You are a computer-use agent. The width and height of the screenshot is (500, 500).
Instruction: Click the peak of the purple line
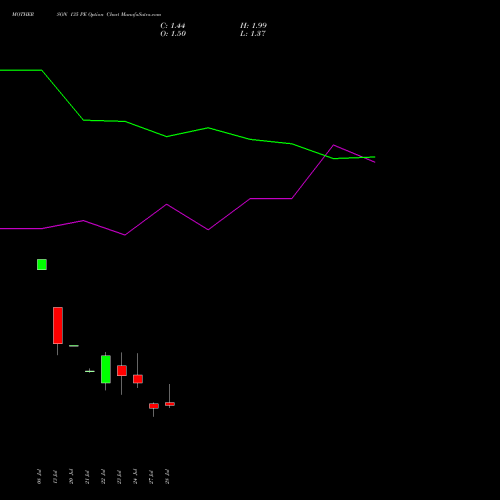coord(333,145)
